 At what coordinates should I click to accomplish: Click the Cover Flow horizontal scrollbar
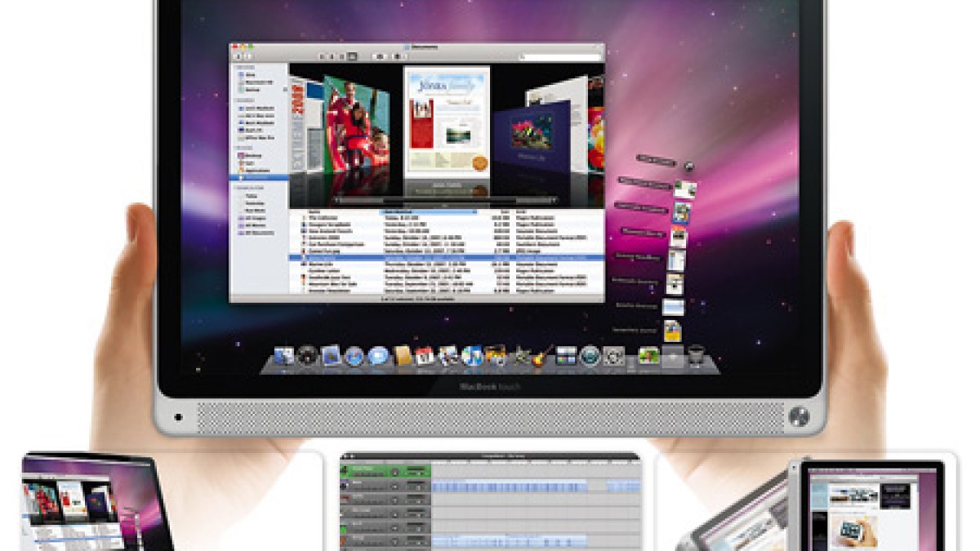click(446, 199)
